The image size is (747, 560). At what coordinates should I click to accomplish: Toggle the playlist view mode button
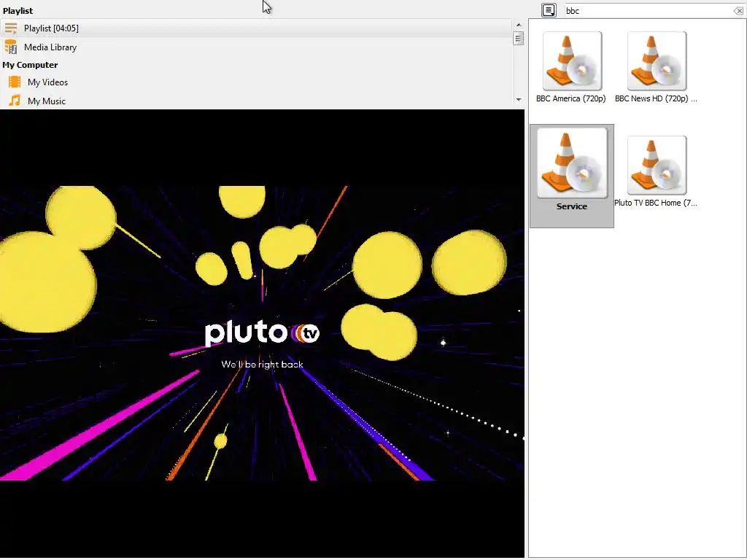point(549,10)
